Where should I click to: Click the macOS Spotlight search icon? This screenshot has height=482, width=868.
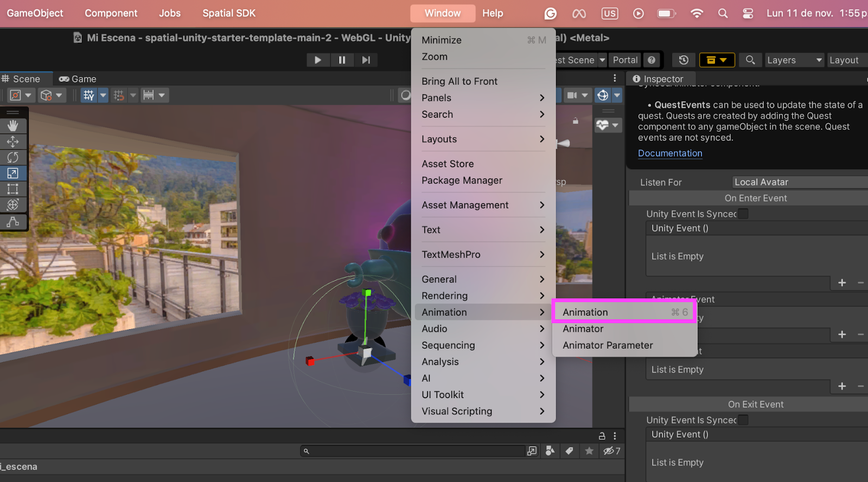723,13
